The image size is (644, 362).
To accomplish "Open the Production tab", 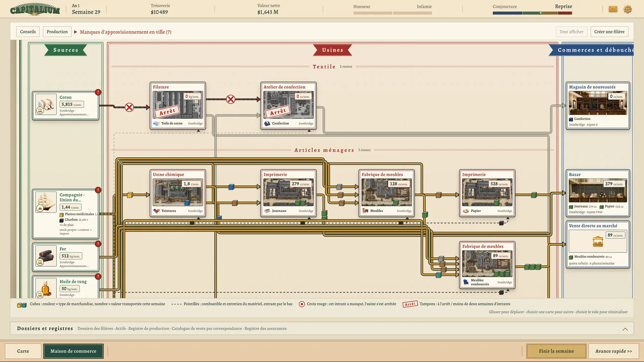I will click(x=57, y=32).
